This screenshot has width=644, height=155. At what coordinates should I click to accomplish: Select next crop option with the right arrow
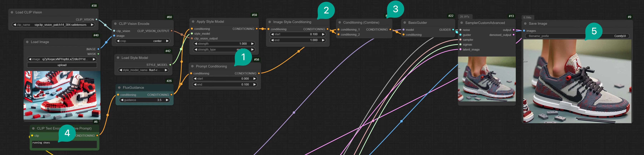[x=167, y=41]
